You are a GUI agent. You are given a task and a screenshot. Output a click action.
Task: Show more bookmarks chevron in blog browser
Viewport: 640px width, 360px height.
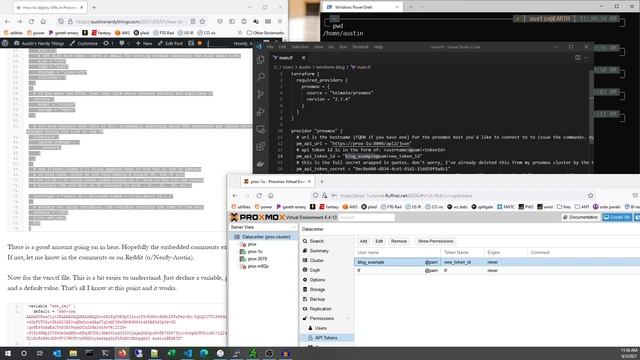[239, 33]
